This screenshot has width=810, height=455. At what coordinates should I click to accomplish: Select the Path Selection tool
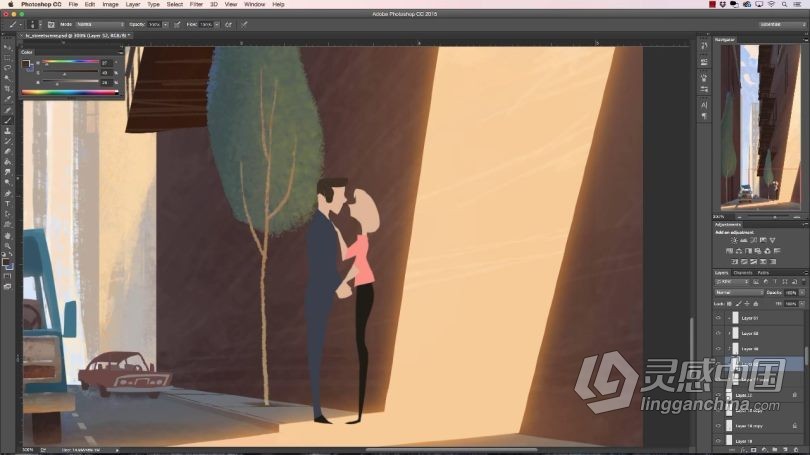tap(7, 214)
